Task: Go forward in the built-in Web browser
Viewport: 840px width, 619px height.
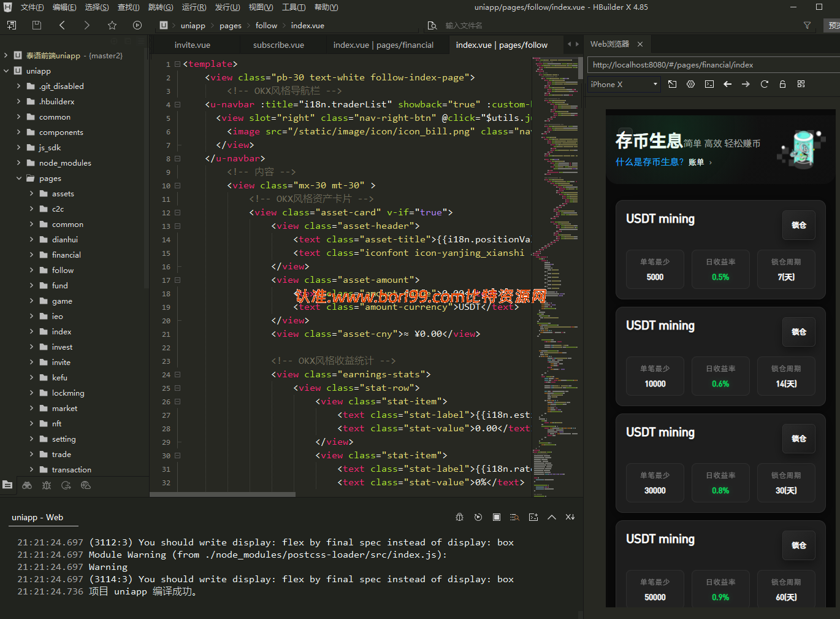Action: (746, 84)
